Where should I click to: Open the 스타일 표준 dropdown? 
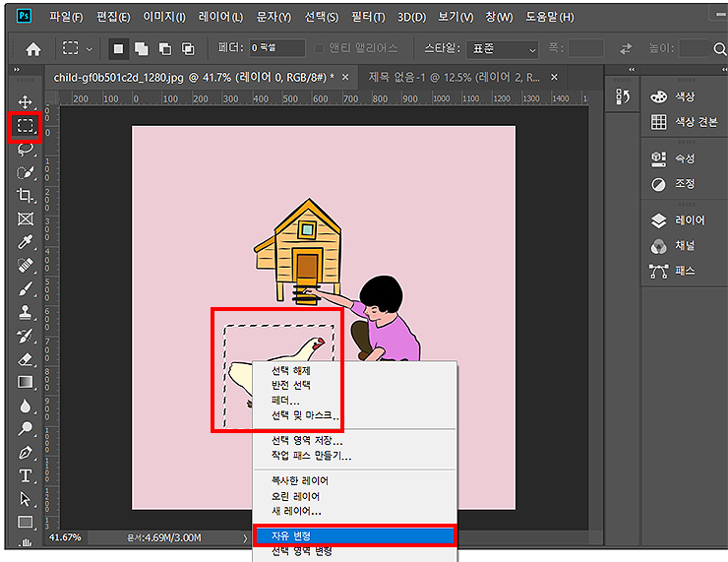[503, 49]
